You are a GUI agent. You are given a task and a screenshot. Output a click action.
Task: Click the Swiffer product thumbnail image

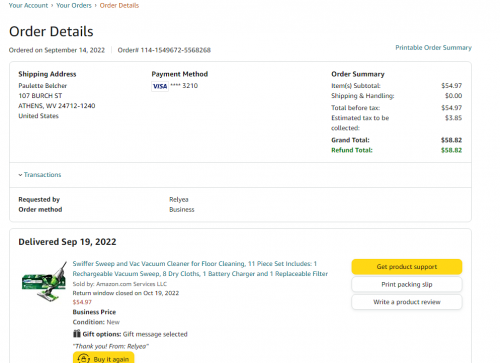[x=44, y=282]
